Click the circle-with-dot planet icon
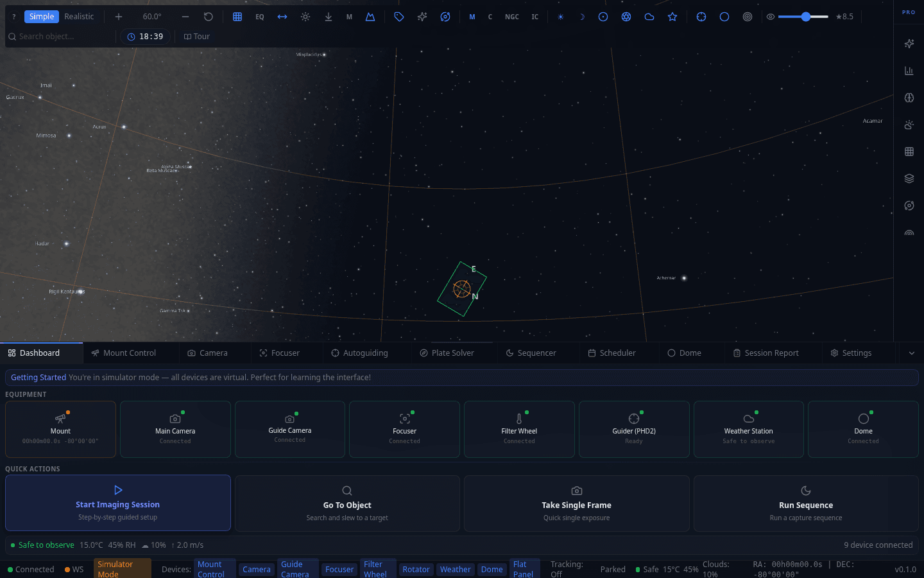Viewport: 924px width, 578px height. click(x=603, y=17)
